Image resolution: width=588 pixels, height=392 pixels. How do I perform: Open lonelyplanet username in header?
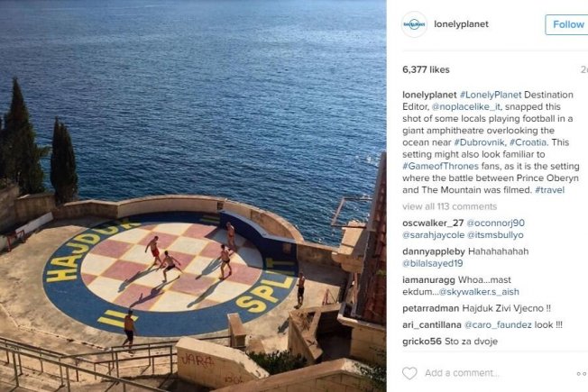[461, 24]
